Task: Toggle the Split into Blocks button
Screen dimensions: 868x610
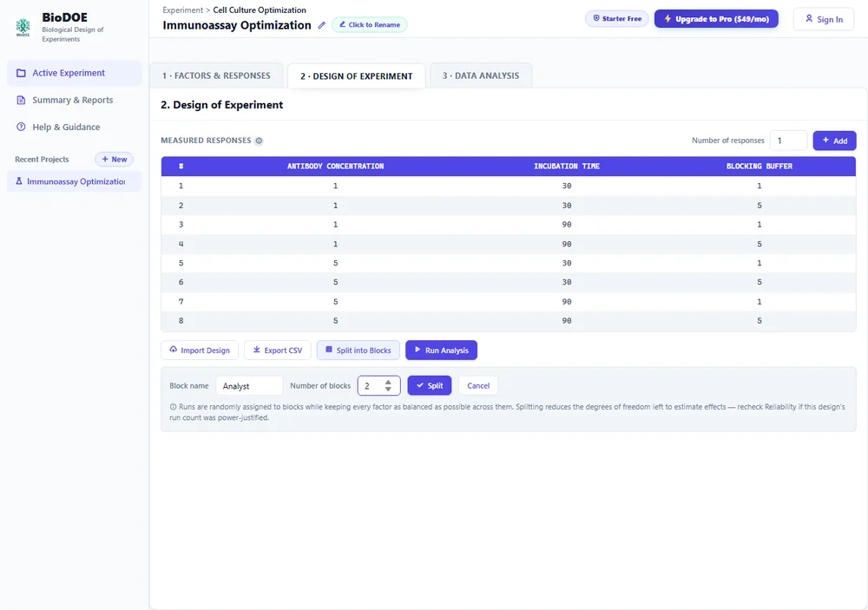Action: pos(358,351)
